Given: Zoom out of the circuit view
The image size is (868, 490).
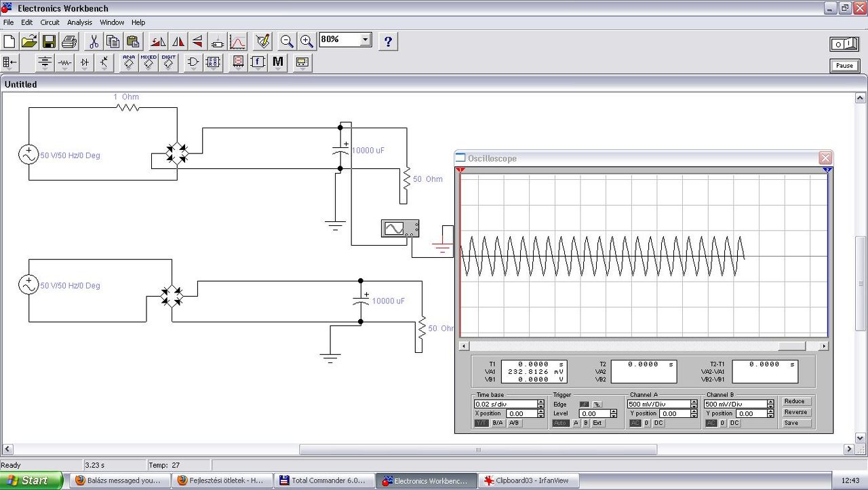Looking at the screenshot, I should (288, 41).
